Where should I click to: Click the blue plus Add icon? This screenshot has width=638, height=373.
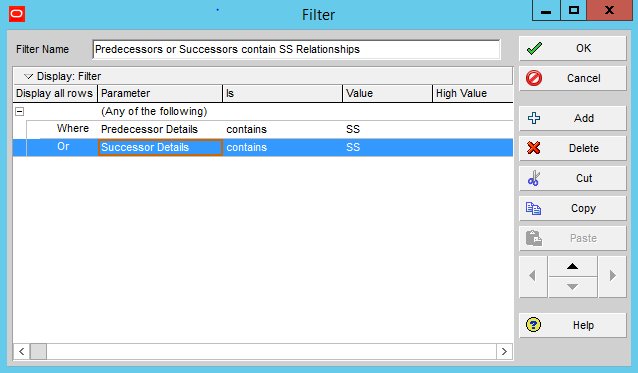(x=534, y=118)
